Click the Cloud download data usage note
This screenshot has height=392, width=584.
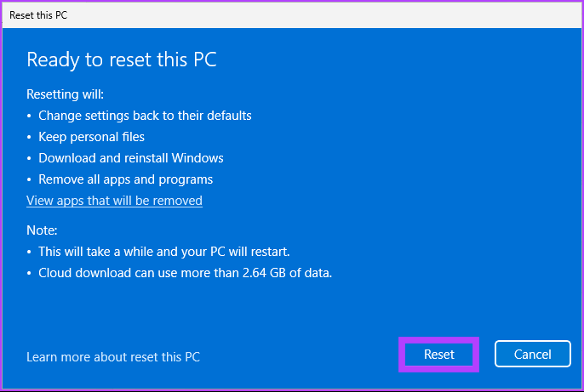click(184, 273)
